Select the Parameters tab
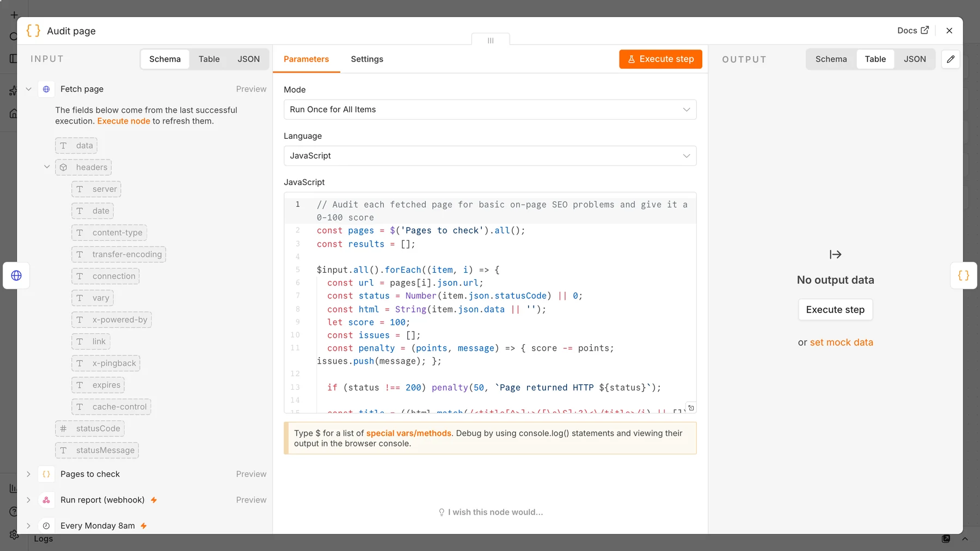 [x=307, y=59]
